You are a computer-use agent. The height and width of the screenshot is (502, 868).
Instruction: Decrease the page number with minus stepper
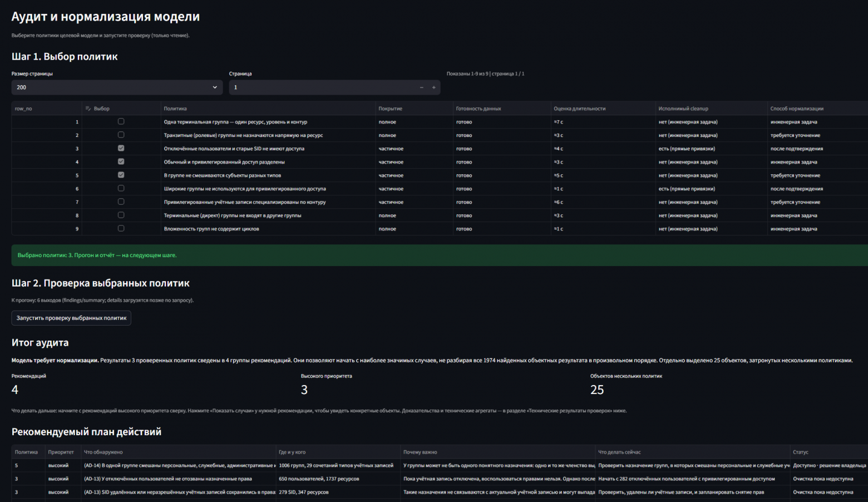421,87
